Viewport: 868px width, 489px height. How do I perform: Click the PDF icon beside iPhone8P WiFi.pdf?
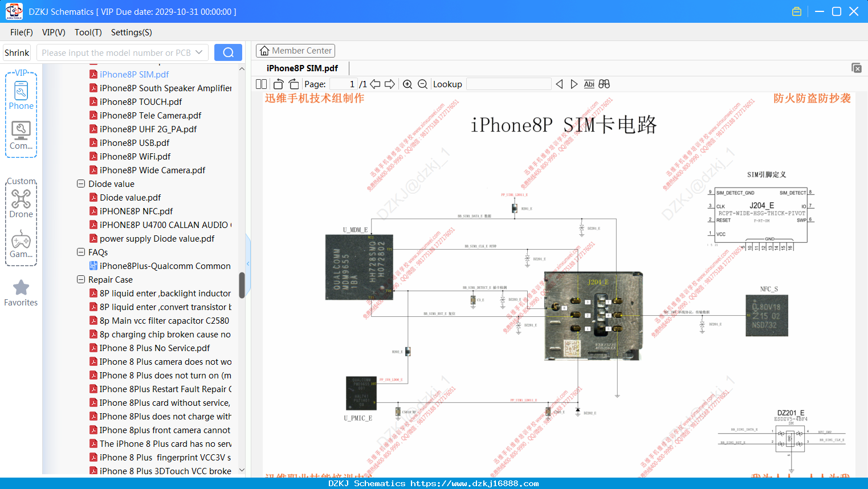[93, 157]
